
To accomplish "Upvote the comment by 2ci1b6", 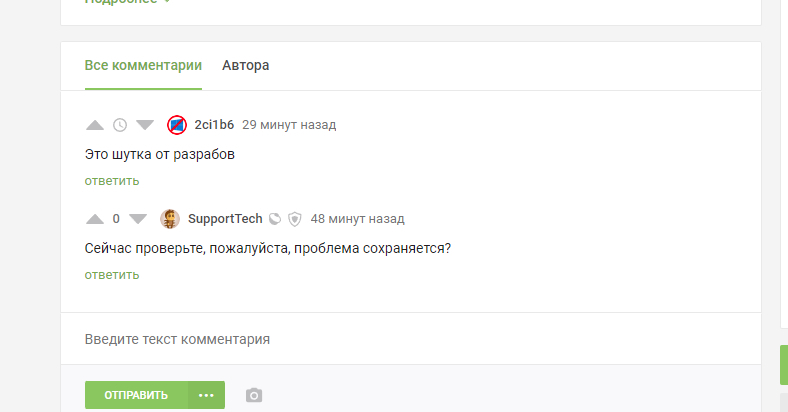I will tap(95, 125).
